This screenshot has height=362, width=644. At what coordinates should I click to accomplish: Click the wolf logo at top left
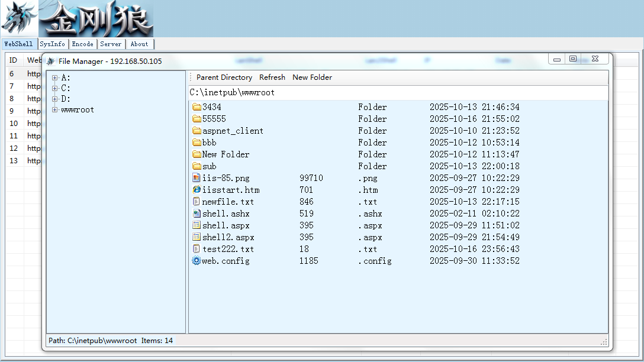(x=20, y=18)
